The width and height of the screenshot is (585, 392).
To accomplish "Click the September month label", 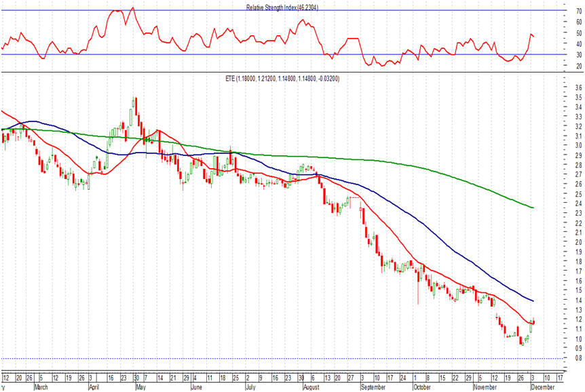I will [x=373, y=387].
